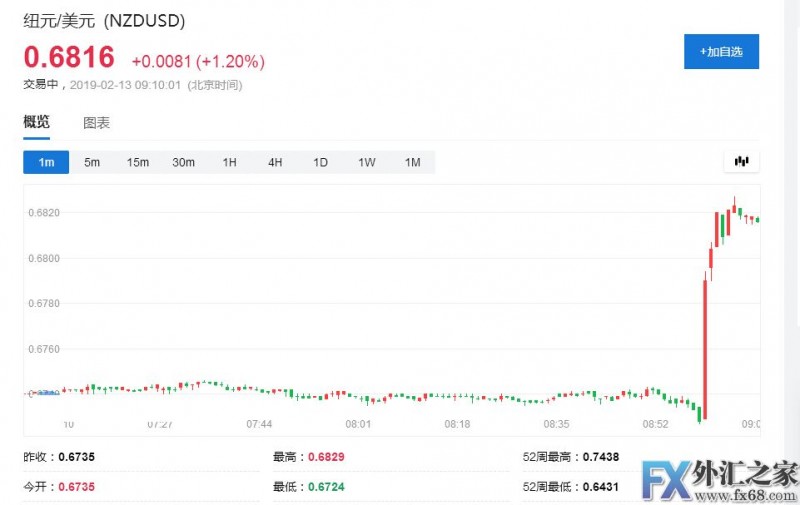The image size is (800, 505).
Task: Click the 08:01 time axis label
Action: point(358,424)
